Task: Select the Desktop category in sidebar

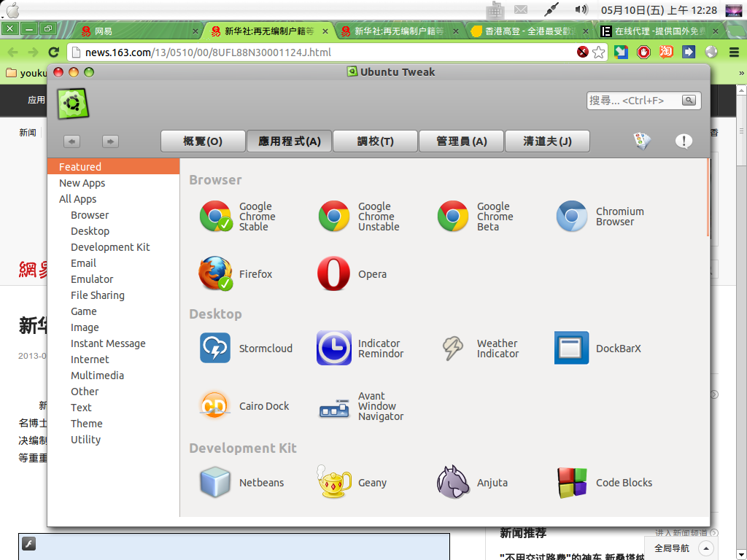Action: pyautogui.click(x=113, y=231)
